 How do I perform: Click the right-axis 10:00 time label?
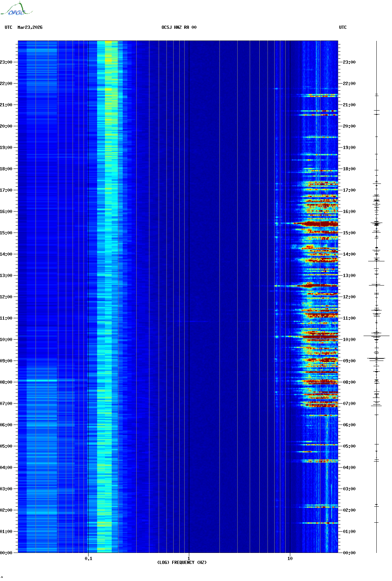pos(349,340)
